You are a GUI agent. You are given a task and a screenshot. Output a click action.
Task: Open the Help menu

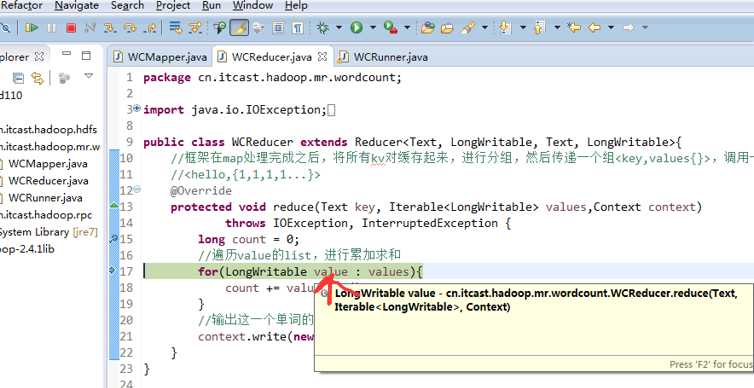point(296,6)
